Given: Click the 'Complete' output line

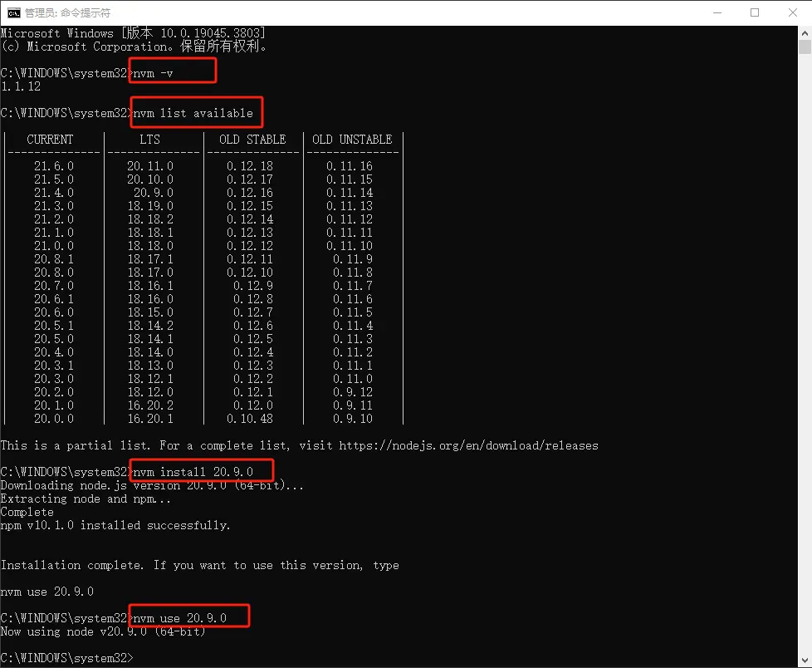Looking at the screenshot, I should [x=27, y=513].
